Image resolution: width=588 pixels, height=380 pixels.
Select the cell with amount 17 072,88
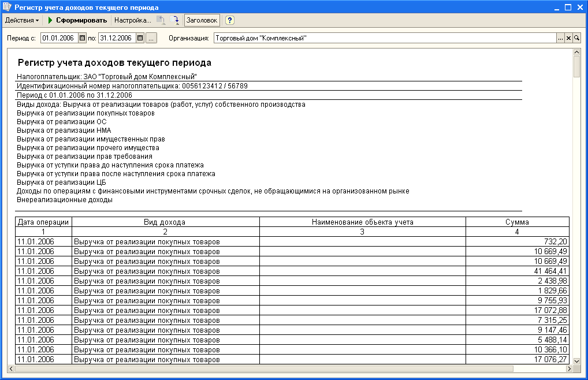point(518,310)
